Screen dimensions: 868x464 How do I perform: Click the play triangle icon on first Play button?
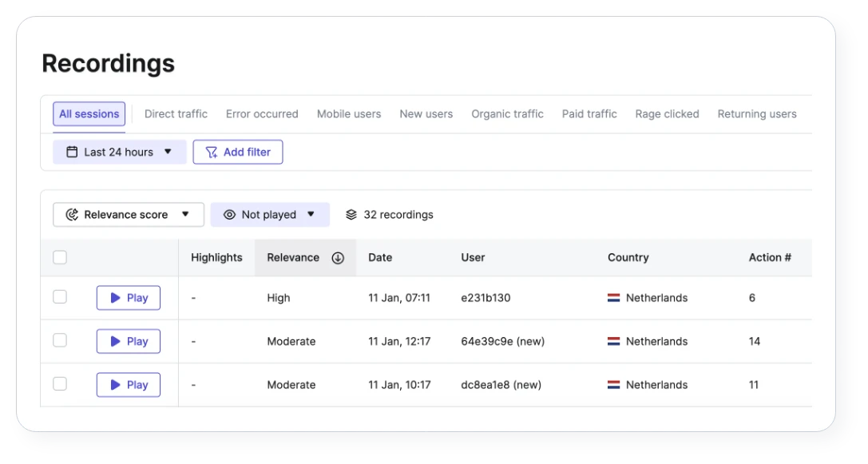click(115, 297)
